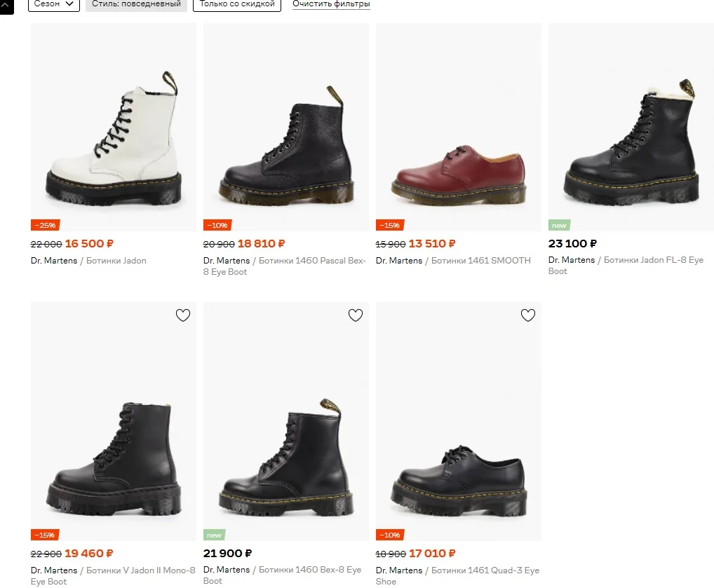This screenshot has width=714, height=588.
Task: Open 'Ботинки Jadon FL-8 Eye Boot' title link
Action: tap(653, 260)
